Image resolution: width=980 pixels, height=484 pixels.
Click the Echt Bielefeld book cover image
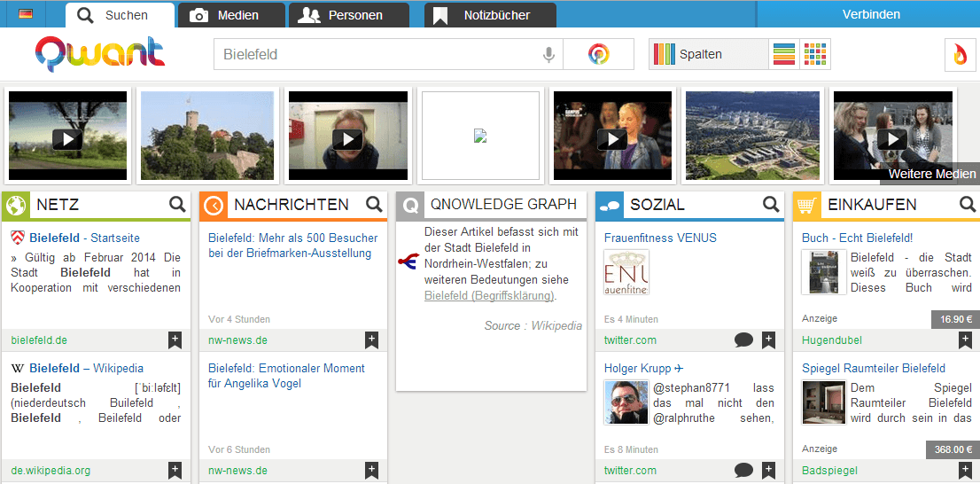point(824,272)
